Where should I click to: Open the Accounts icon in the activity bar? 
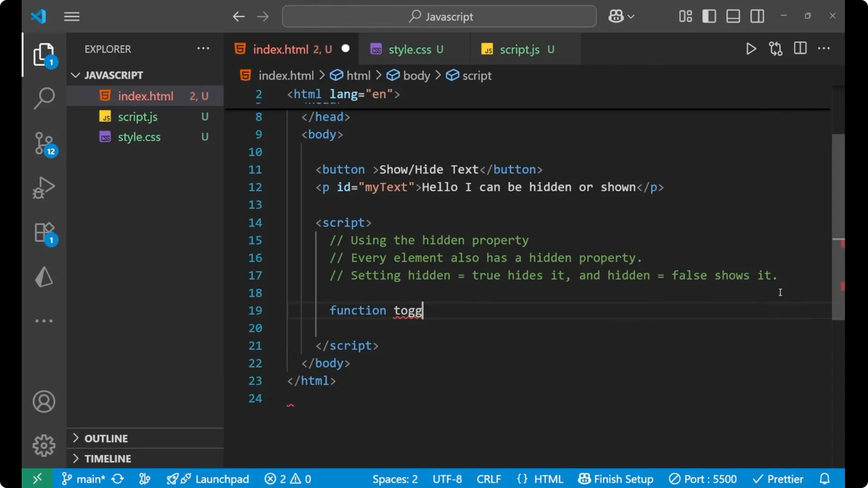click(44, 402)
